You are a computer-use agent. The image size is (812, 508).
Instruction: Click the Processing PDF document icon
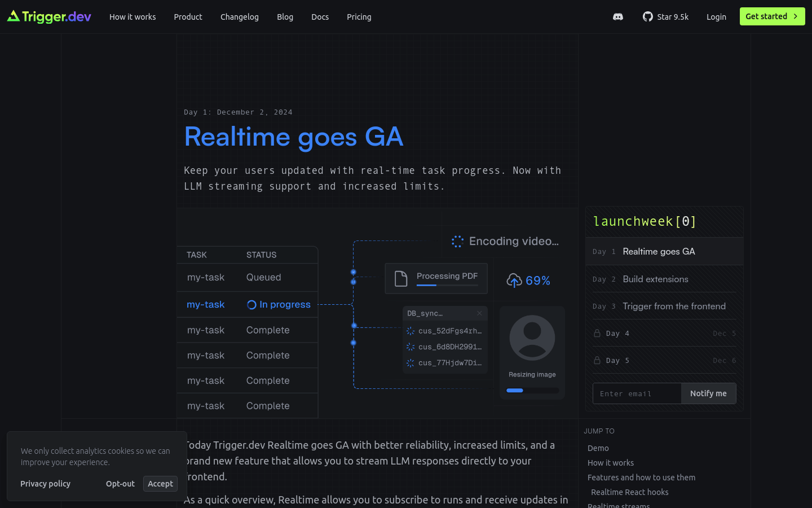(x=401, y=279)
